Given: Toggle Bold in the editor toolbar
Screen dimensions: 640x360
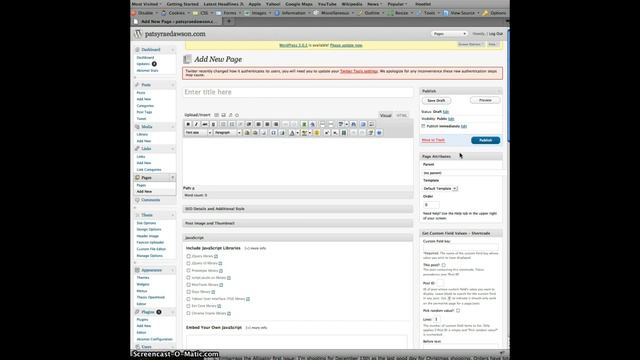Looking at the screenshot, I should coord(188,124).
